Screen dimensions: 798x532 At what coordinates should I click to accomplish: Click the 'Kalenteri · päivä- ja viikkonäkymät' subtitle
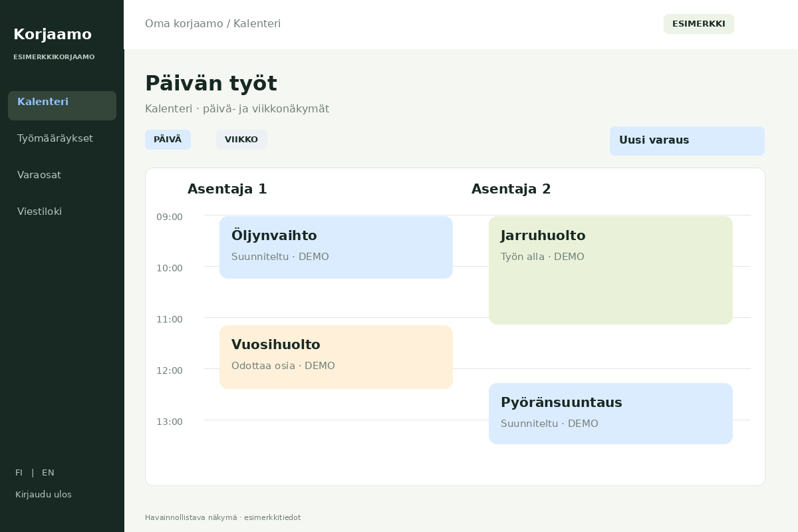click(237, 109)
